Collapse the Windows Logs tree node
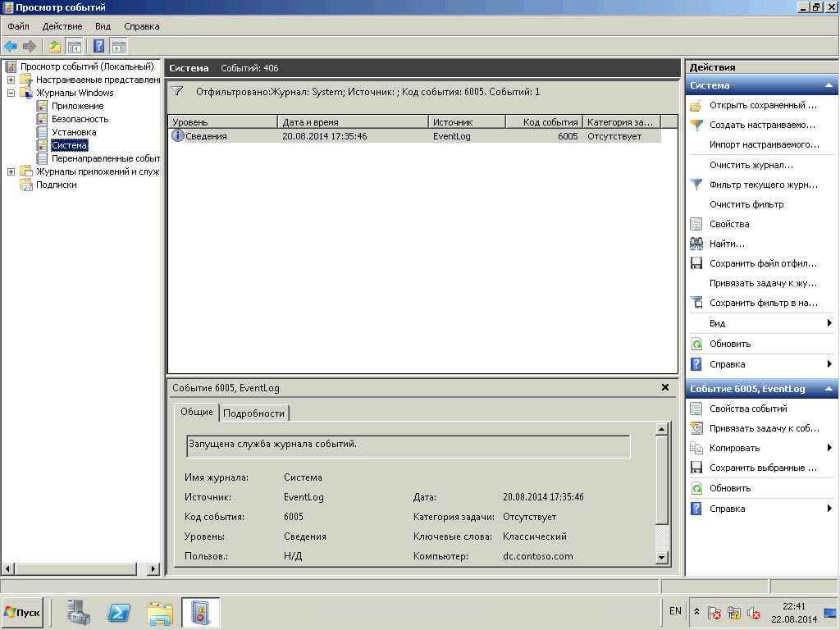Screen dimensions: 840x630 [x=11, y=93]
